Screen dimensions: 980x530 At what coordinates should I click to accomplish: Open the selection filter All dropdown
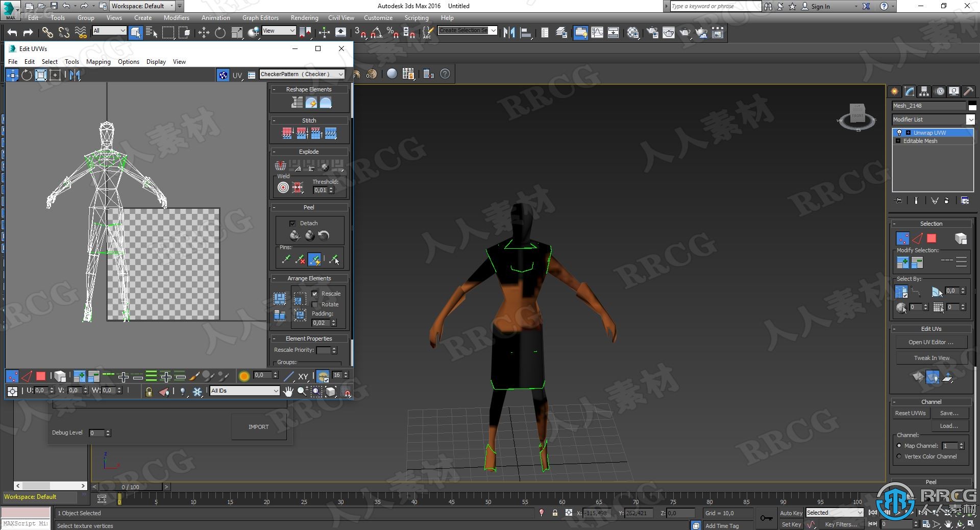point(109,31)
